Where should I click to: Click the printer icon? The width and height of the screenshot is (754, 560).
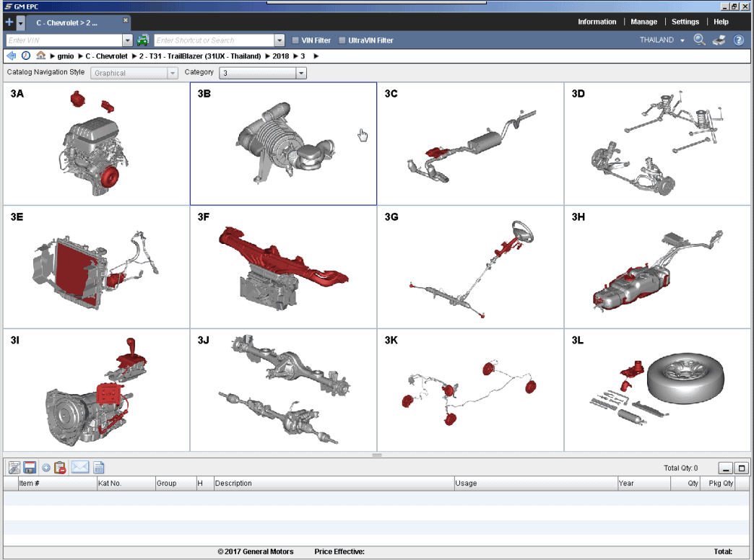pyautogui.click(x=719, y=40)
